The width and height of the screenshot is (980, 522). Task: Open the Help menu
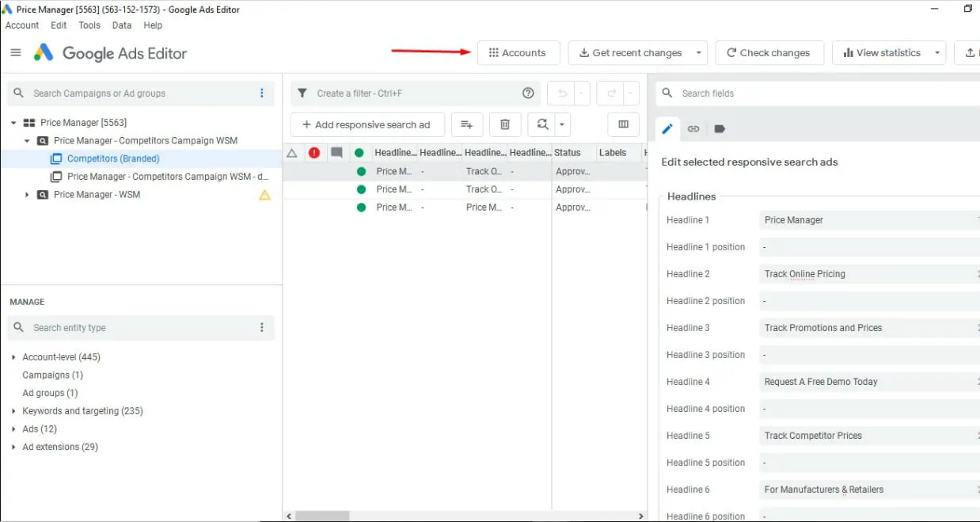pos(153,25)
